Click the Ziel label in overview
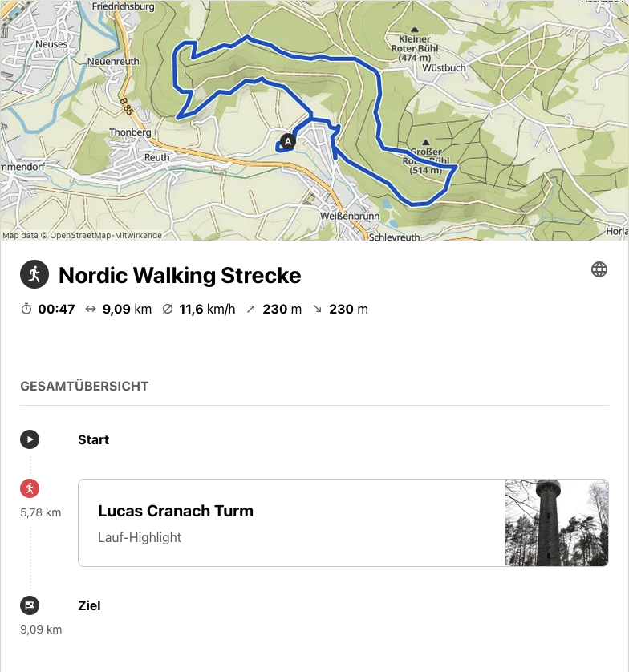Image resolution: width=629 pixels, height=672 pixels. click(89, 605)
